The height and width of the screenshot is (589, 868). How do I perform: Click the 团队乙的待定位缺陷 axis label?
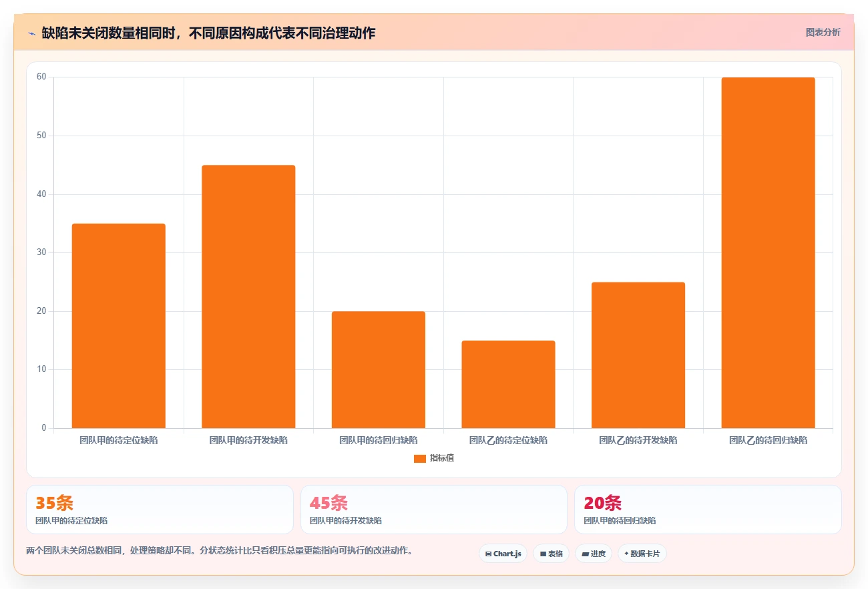click(x=508, y=440)
